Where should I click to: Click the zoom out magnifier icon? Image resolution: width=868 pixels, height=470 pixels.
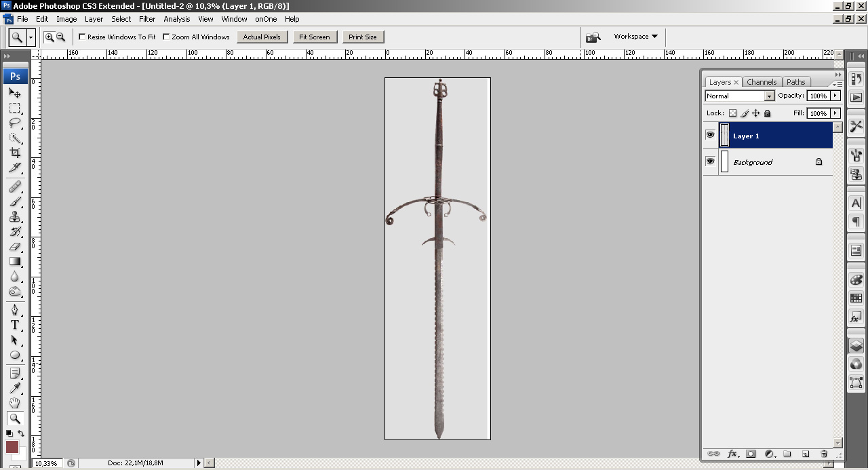coord(61,37)
